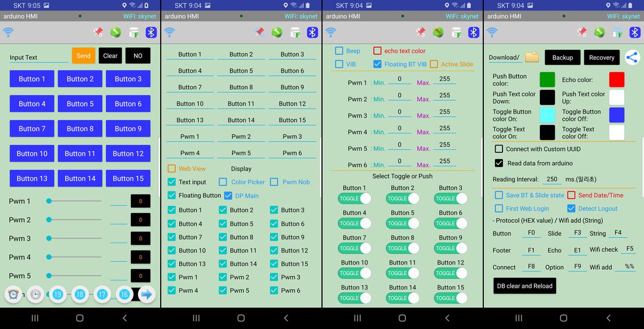Uncheck the Text input checkbox
This screenshot has width=644, height=329.
tap(171, 182)
